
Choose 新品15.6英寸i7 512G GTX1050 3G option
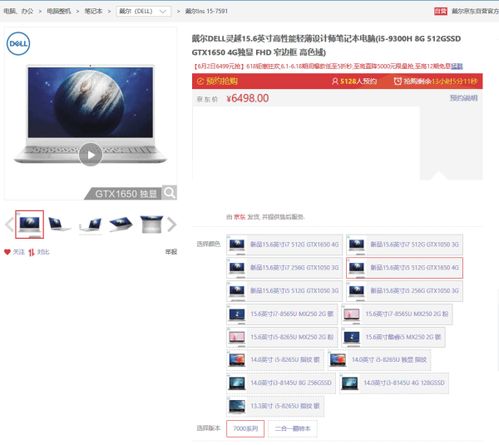404,245
